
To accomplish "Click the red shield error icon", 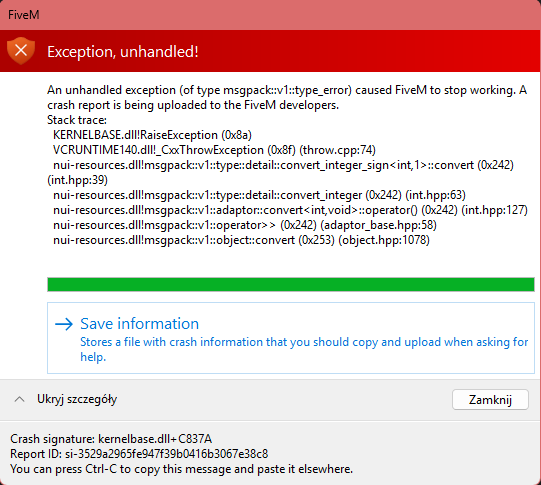I will [x=21, y=51].
